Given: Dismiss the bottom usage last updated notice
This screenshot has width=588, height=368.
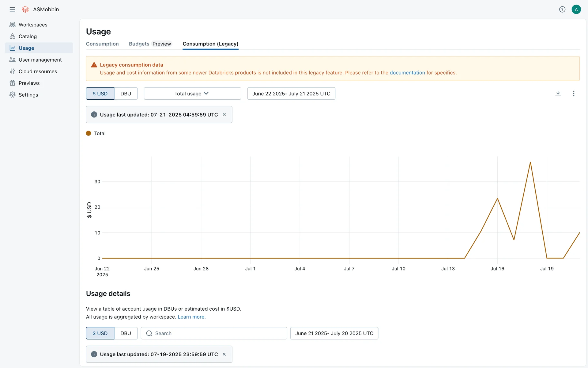Looking at the screenshot, I should pyautogui.click(x=224, y=354).
